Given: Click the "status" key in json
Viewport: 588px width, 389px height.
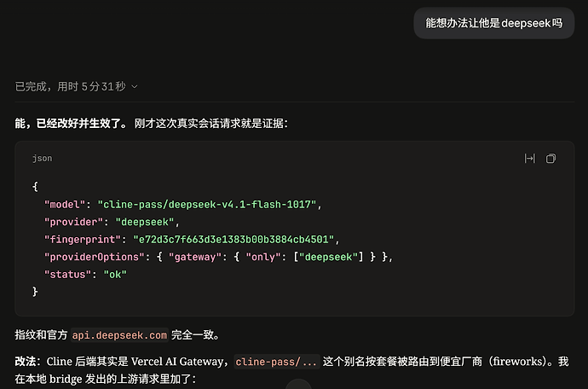Looking at the screenshot, I should click(67, 275).
